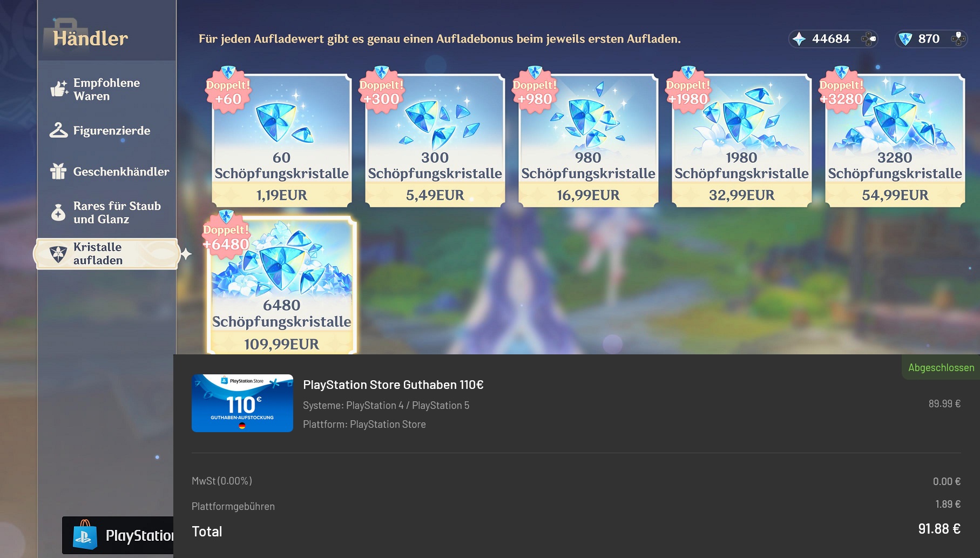Select the 60 Schöpfungskristalle pack
The width and height of the screenshot is (980, 558).
point(282,140)
